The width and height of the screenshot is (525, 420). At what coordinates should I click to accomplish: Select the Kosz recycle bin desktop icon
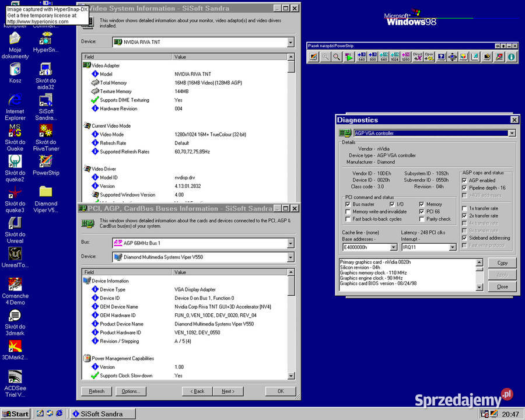point(15,73)
